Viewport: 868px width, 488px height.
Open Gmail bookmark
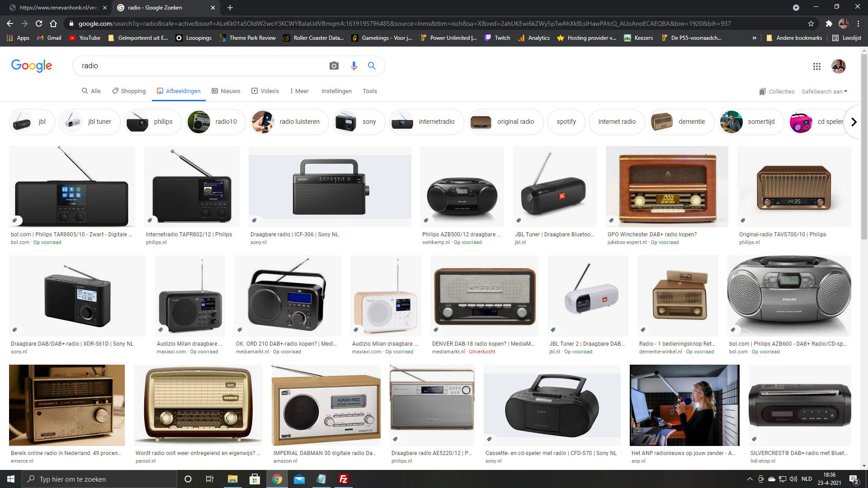point(49,38)
